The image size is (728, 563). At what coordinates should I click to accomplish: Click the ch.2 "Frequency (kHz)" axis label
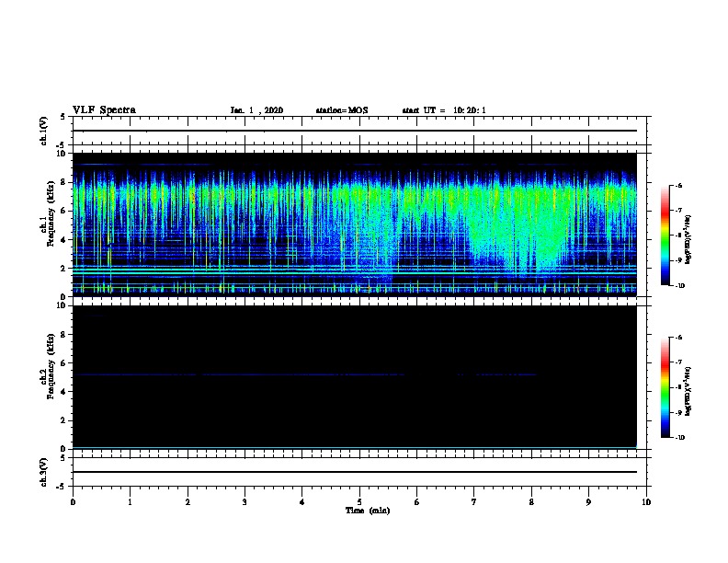(51, 366)
